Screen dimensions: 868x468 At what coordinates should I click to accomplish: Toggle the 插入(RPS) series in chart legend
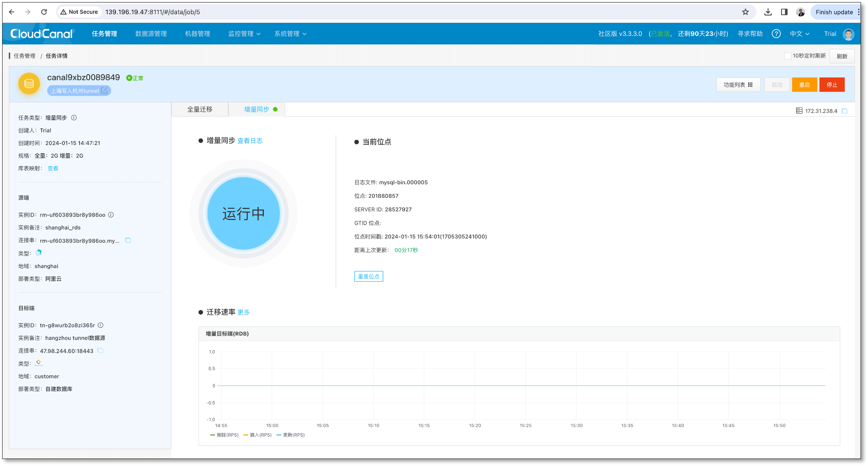tap(257, 435)
